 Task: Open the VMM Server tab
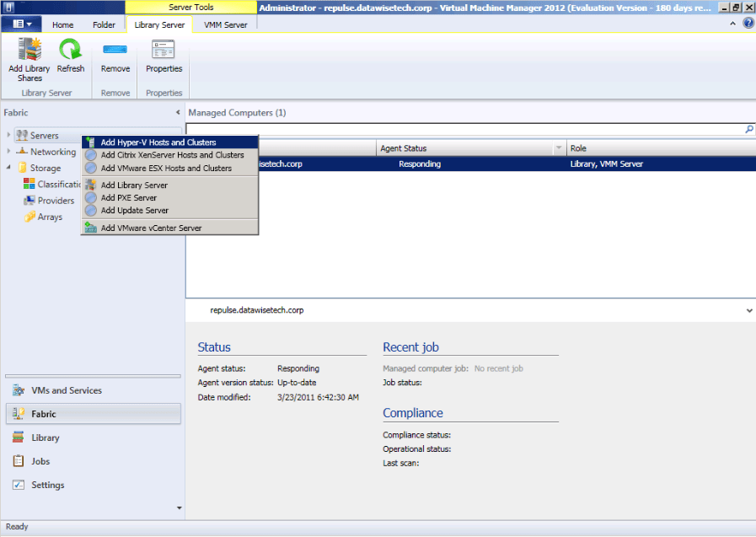click(x=226, y=25)
